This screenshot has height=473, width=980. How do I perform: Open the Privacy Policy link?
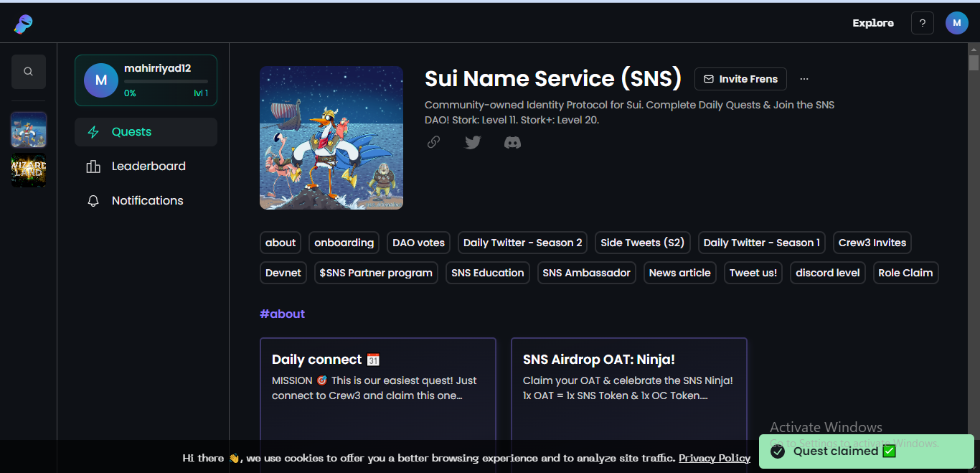pyautogui.click(x=715, y=458)
